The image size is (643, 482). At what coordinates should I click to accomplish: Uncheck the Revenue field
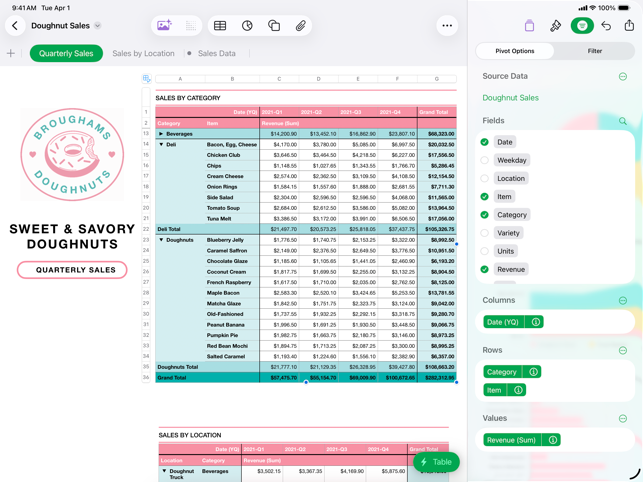click(484, 269)
